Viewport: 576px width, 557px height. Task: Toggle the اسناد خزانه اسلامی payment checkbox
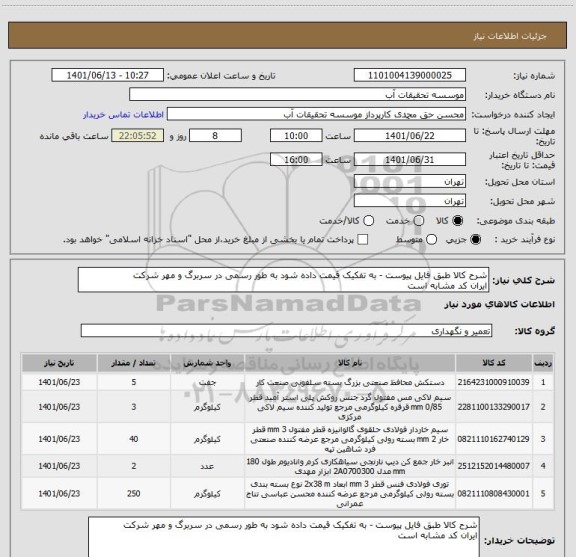click(363, 240)
